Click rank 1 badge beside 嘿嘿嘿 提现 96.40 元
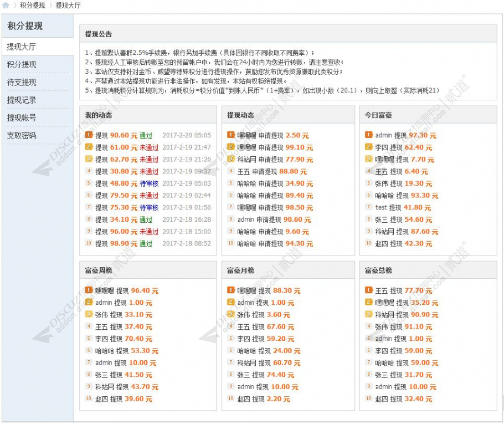 pyautogui.click(x=89, y=290)
